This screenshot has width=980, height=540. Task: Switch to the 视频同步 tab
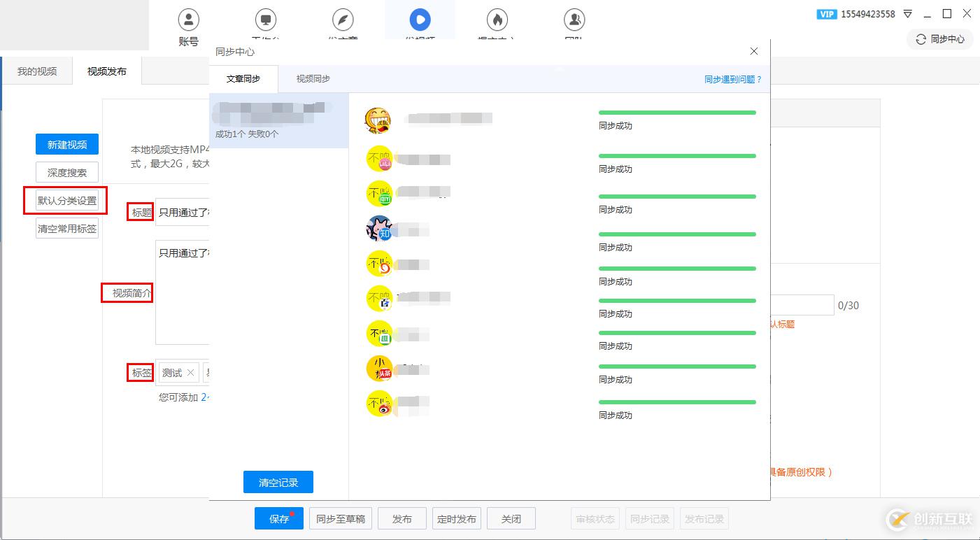[x=312, y=78]
